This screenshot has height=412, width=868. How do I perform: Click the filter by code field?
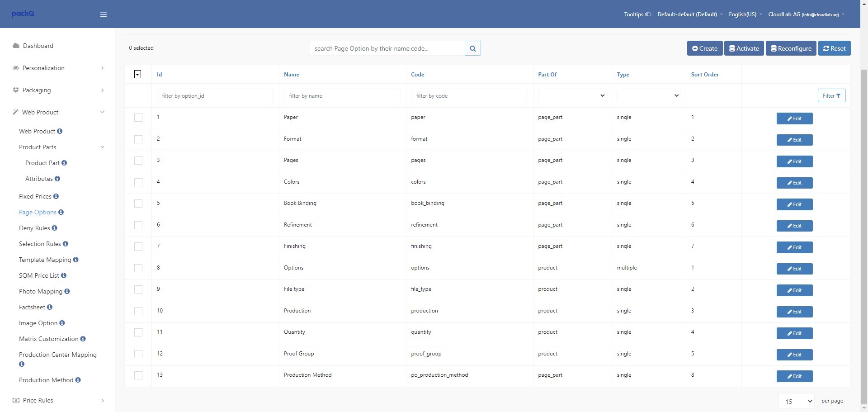[469, 95]
